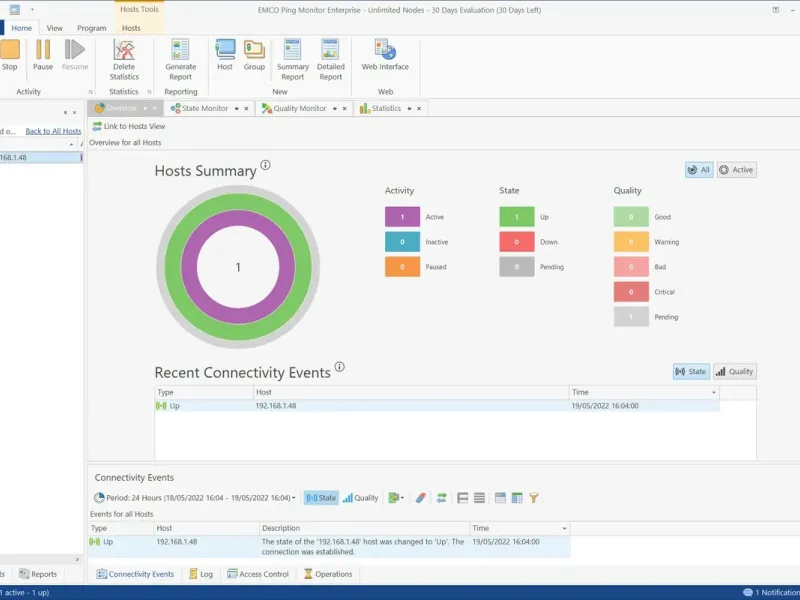
Task: Open the Period 24 Hours dropdown
Action: click(x=195, y=498)
